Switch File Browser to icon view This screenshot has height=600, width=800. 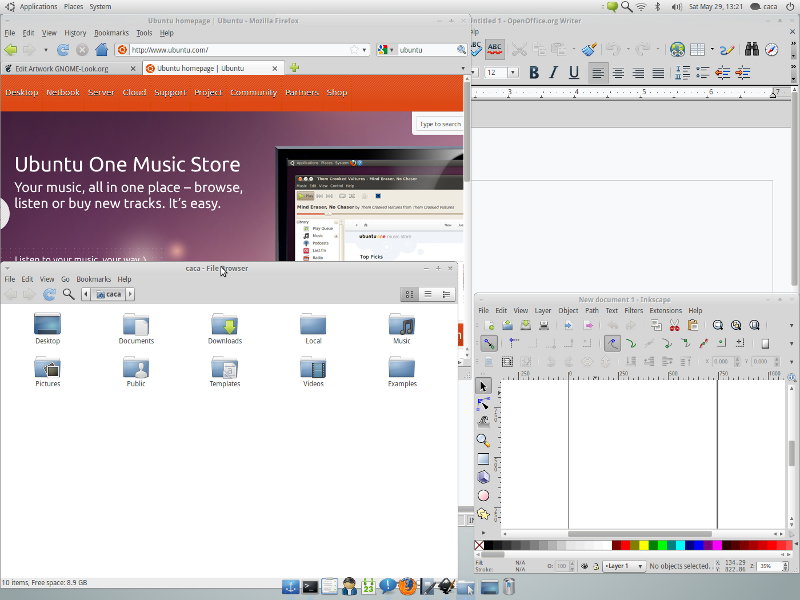click(409, 294)
